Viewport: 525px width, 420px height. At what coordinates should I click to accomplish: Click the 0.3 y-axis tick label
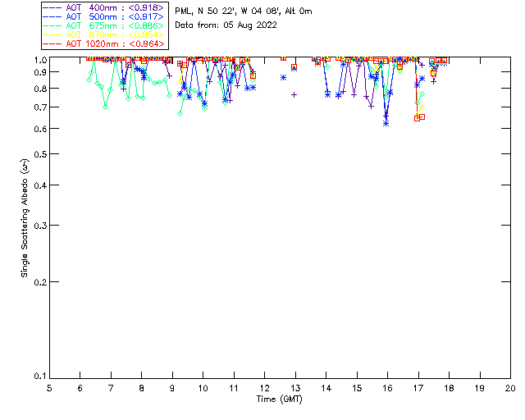[40, 226]
